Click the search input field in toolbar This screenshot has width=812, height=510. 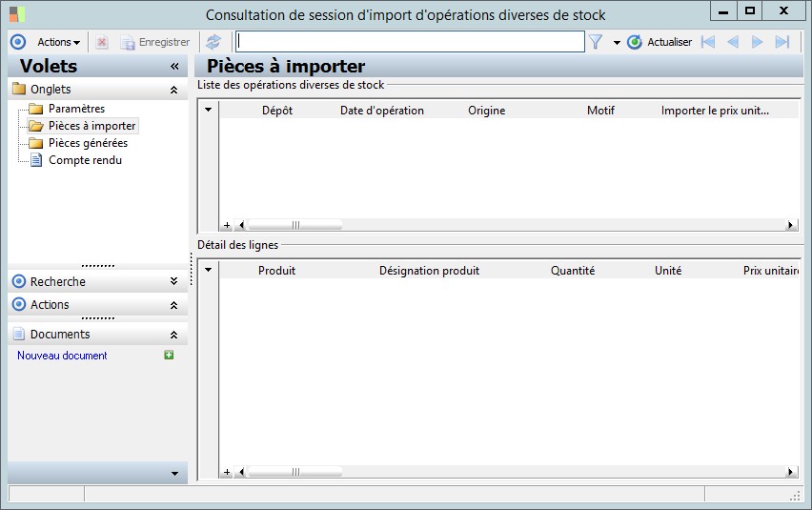point(410,42)
